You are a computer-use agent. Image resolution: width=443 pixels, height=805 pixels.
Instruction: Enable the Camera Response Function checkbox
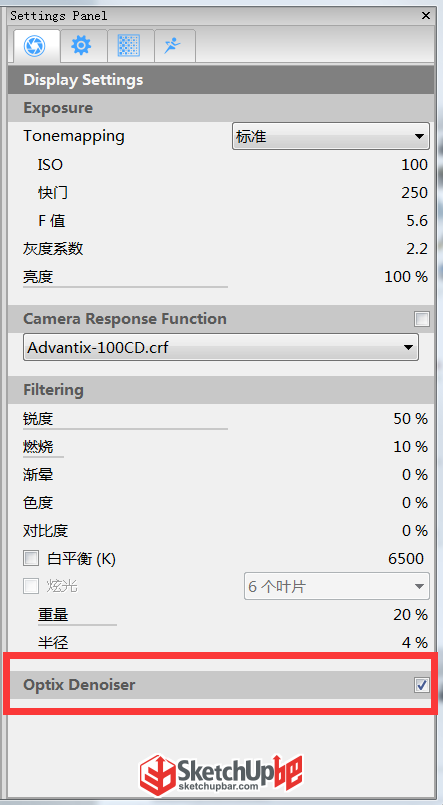pyautogui.click(x=422, y=319)
